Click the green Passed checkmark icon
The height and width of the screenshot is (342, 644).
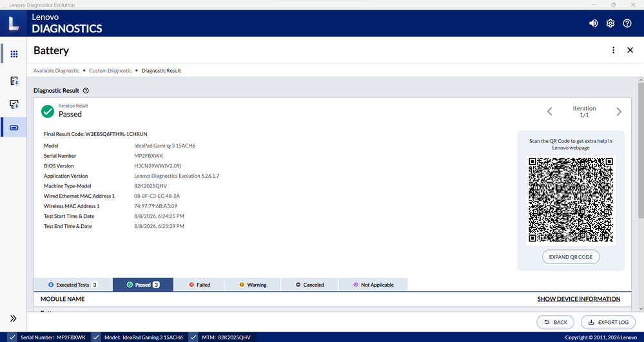[x=48, y=111]
